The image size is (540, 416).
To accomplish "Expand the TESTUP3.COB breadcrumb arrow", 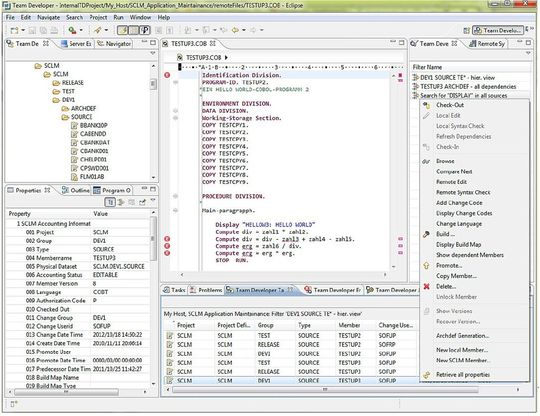I will pos(226,57).
